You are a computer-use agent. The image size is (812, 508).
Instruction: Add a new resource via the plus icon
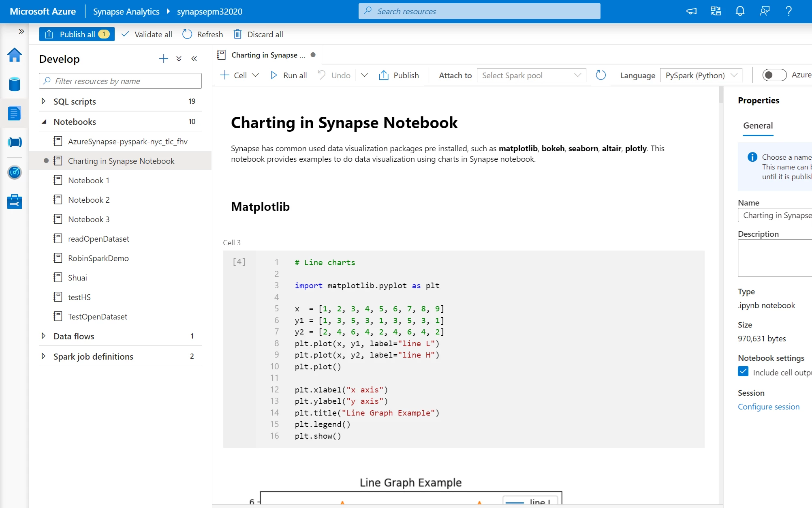163,58
